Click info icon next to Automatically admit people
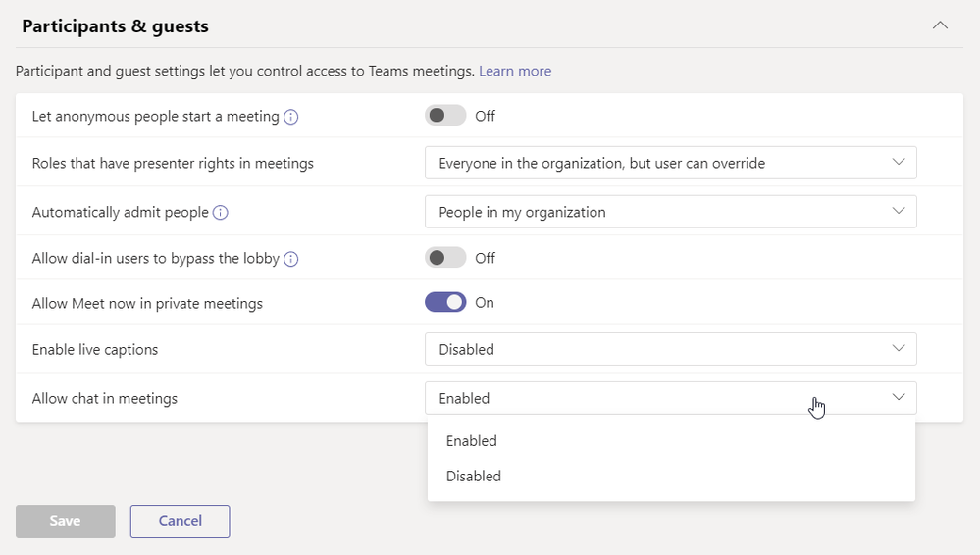The width and height of the screenshot is (980, 555). pos(221,213)
